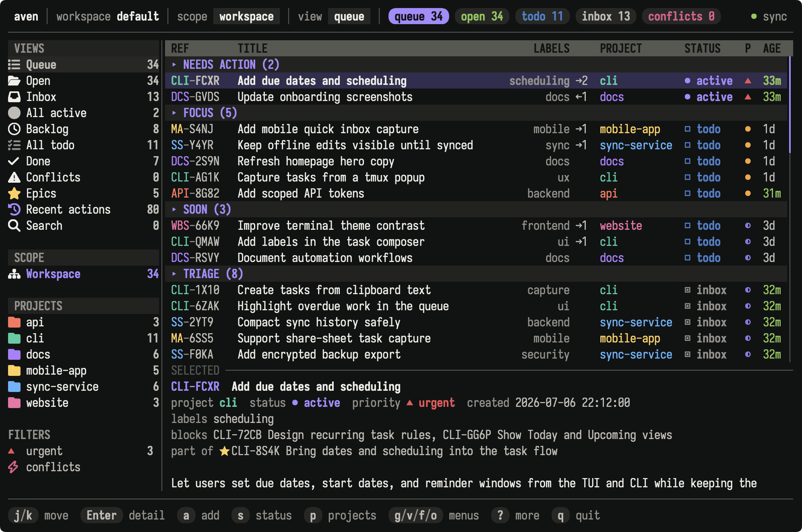The image size is (802, 532).
Task: Click the website project folder icon
Action: [14, 402]
